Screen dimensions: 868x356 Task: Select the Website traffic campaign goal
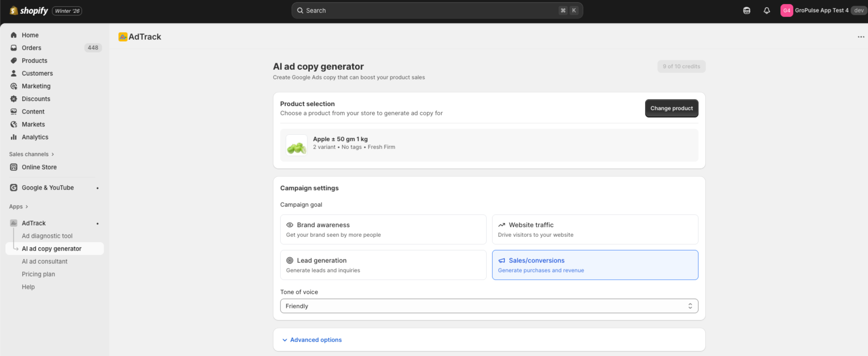point(595,229)
